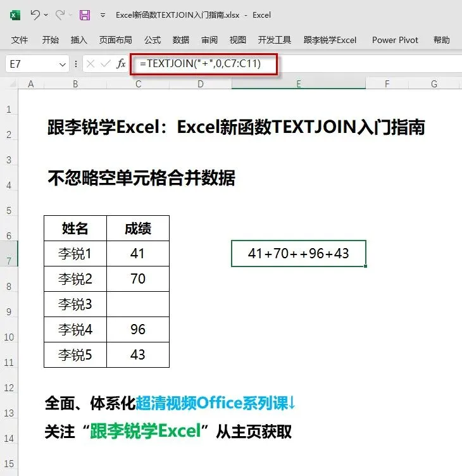Screen dimensions: 462x476
Task: Open the Undo history dropdown arrow
Action: pyautogui.click(x=46, y=15)
